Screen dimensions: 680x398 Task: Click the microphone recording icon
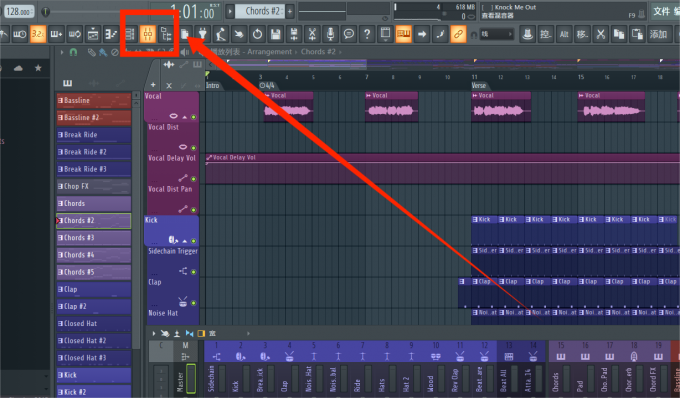click(x=330, y=34)
